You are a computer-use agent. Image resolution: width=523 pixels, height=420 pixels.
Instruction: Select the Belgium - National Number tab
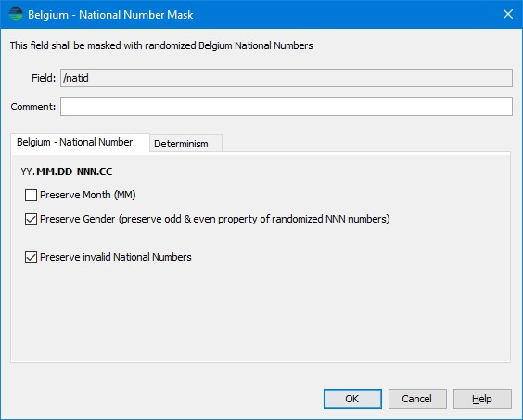coord(80,143)
